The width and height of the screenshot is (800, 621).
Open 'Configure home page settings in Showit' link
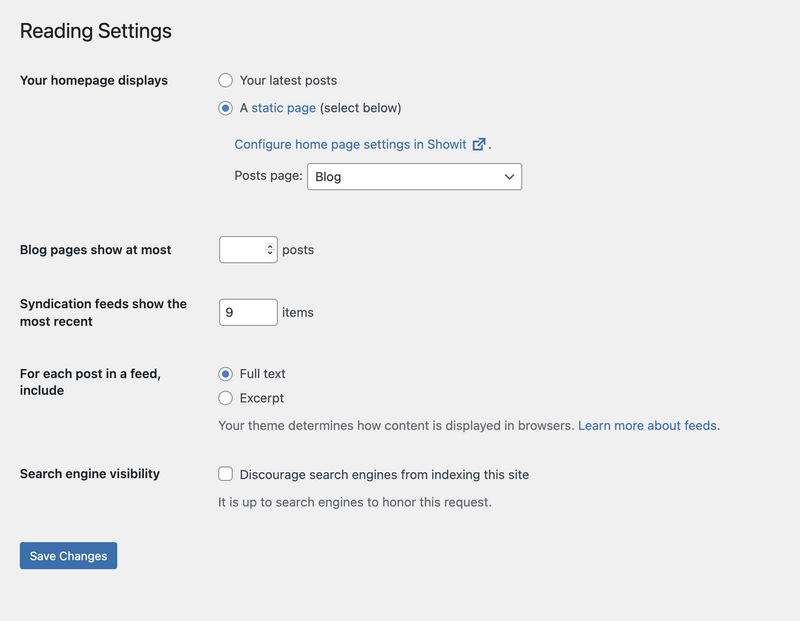(351, 144)
